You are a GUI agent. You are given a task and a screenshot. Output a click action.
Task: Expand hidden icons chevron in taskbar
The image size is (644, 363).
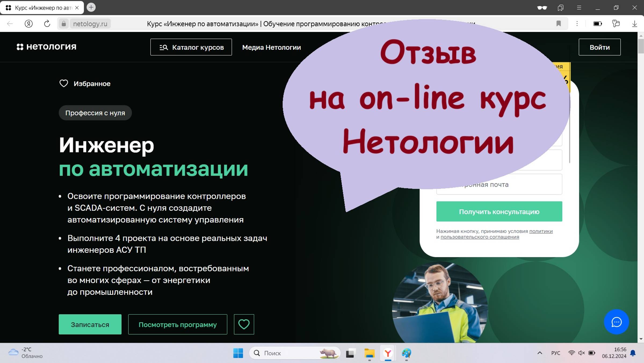(540, 353)
